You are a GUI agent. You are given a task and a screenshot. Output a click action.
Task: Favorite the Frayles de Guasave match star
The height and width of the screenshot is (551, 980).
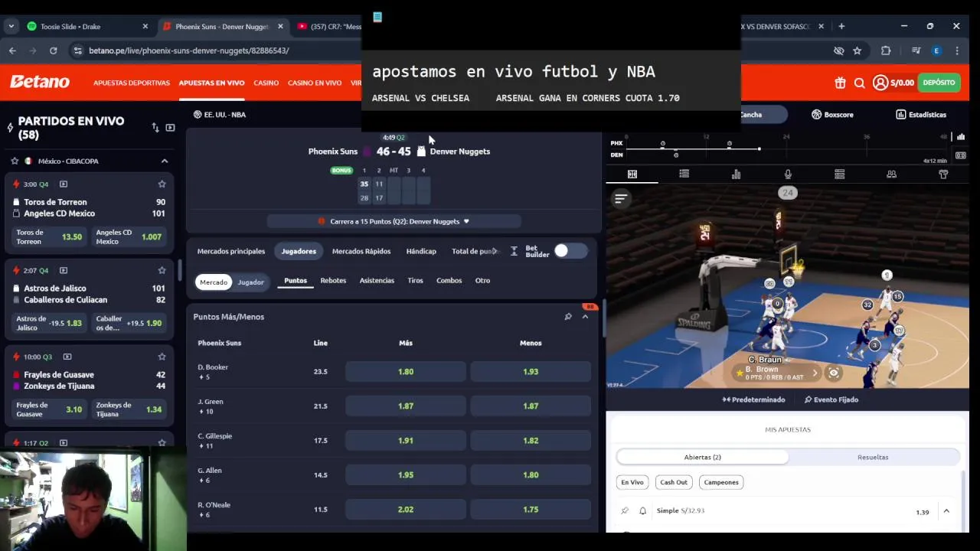[x=162, y=357]
